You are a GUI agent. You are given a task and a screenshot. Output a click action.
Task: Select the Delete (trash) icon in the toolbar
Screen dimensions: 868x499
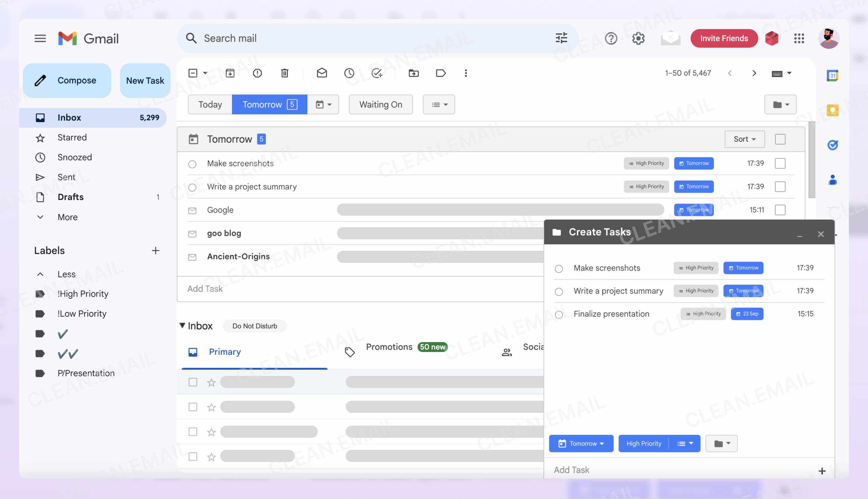[x=284, y=73]
